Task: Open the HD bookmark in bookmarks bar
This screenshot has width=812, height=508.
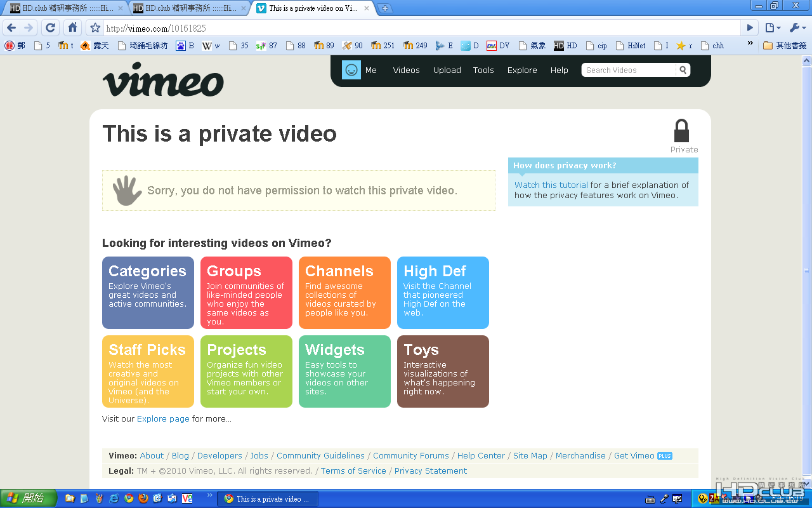Action: (x=565, y=46)
